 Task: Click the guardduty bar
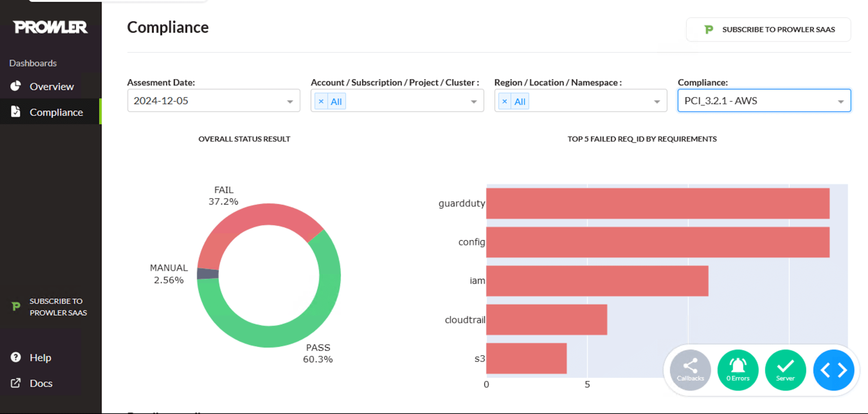click(658, 203)
